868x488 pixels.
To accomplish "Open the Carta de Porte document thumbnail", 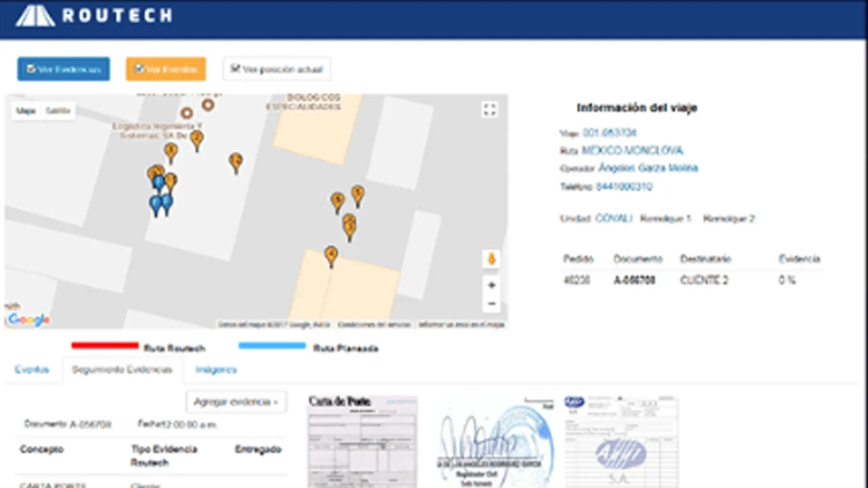I will tap(362, 441).
